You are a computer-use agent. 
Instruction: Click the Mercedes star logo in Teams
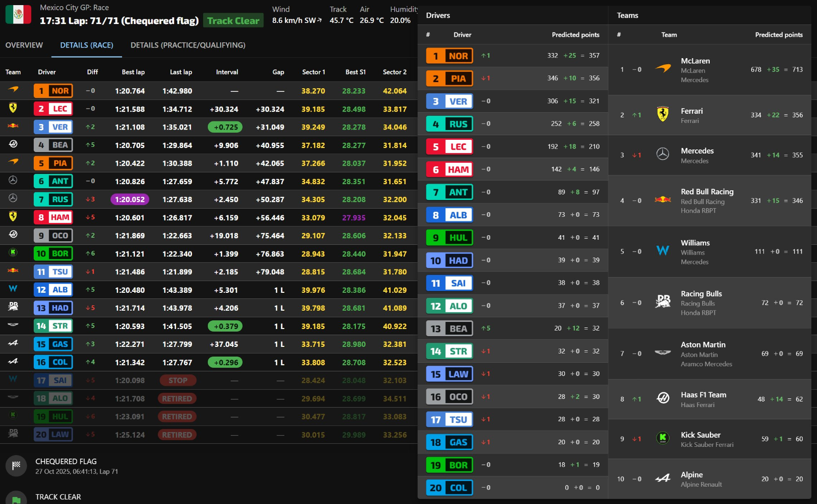(663, 154)
